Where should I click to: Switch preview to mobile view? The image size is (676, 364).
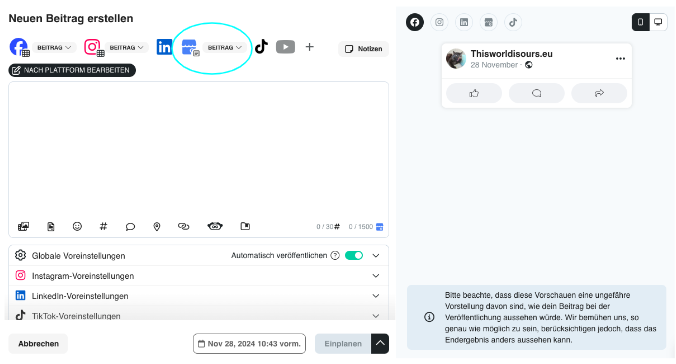click(641, 22)
